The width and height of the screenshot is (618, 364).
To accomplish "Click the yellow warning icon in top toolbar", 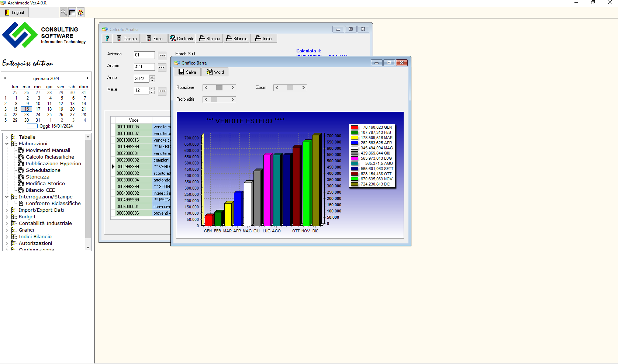I will click(x=80, y=13).
